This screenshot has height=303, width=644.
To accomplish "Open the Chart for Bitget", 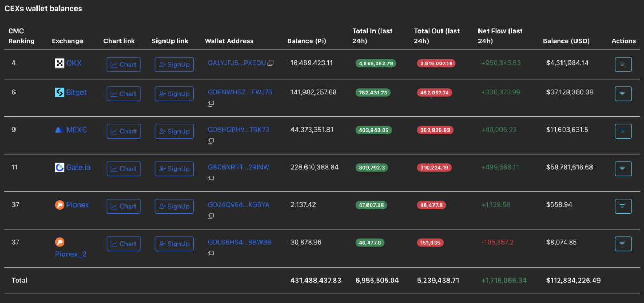I will coord(123,94).
